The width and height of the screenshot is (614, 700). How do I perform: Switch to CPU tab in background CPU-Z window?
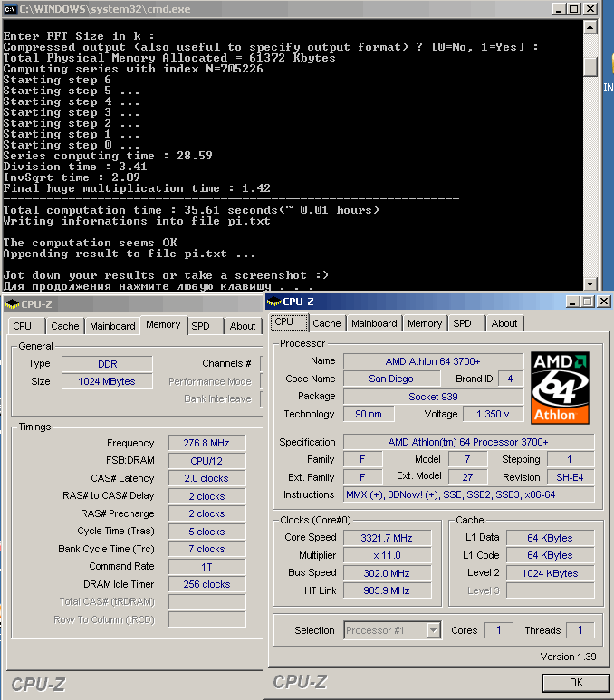click(23, 326)
